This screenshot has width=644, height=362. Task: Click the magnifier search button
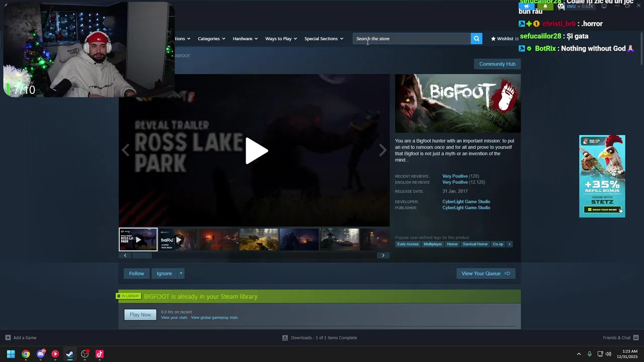[x=476, y=39]
